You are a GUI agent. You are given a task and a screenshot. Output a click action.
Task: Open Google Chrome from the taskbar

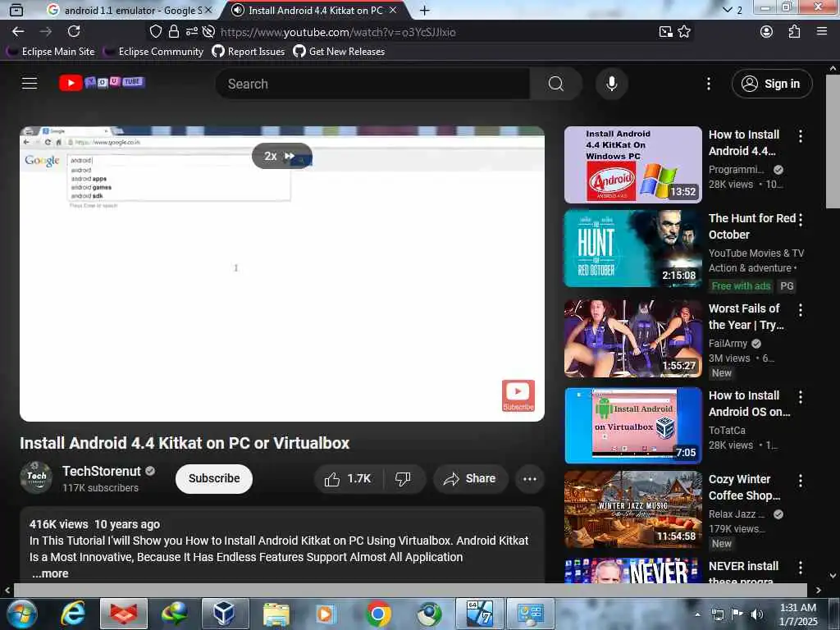[x=378, y=614]
